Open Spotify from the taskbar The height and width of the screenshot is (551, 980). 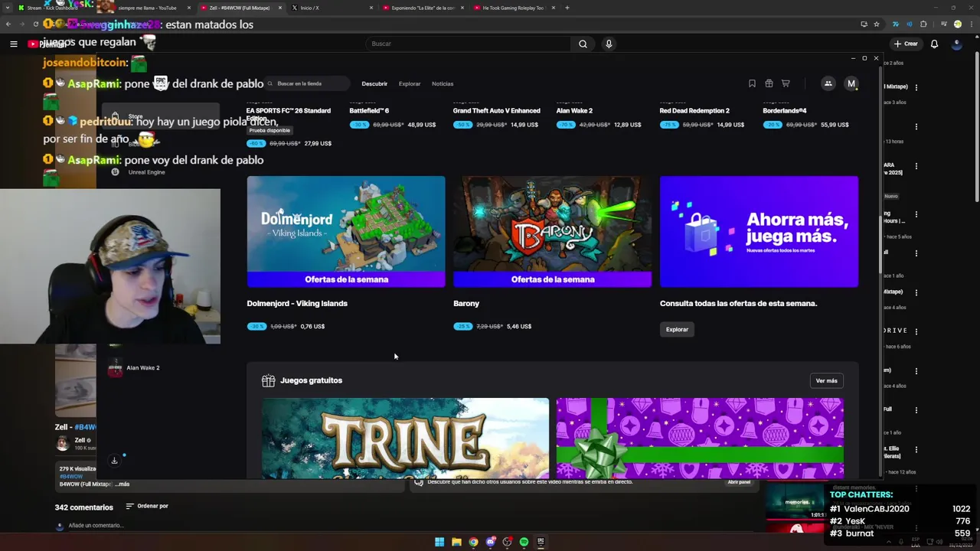[x=524, y=542]
